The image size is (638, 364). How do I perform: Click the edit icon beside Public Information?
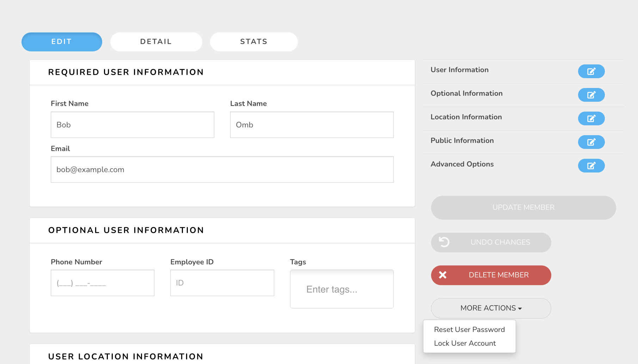(591, 142)
